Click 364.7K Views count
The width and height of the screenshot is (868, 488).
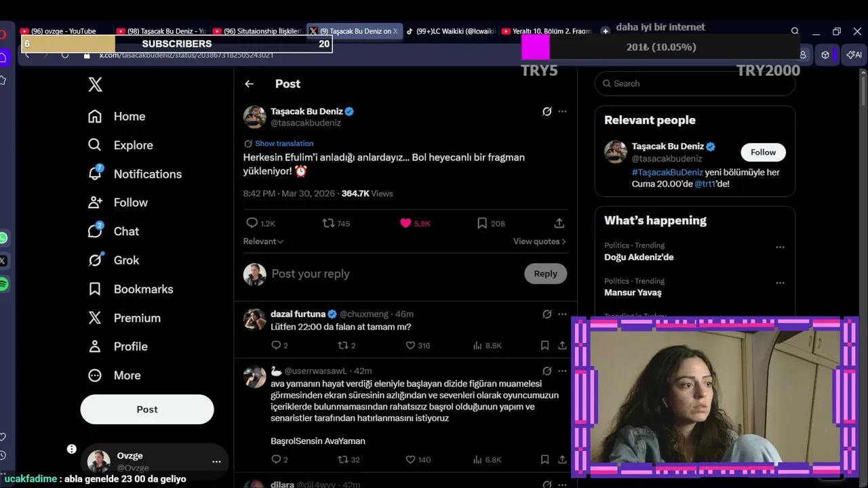coord(367,194)
